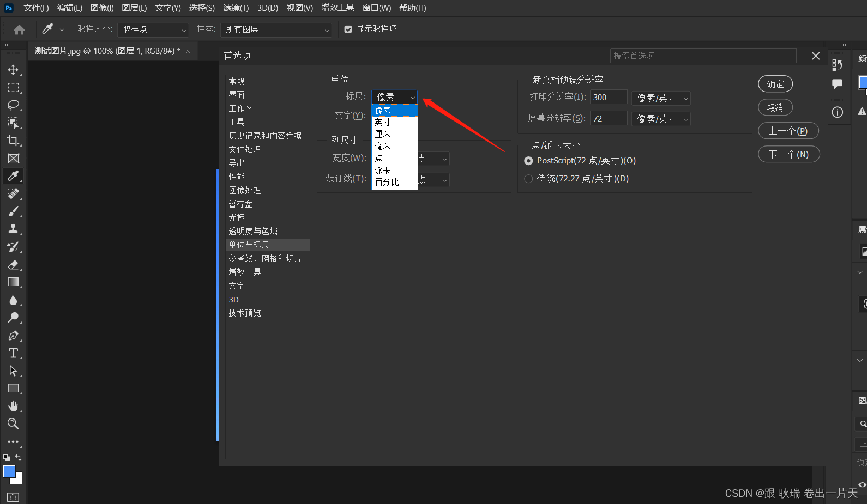Open screen resolution unit dropdown

pyautogui.click(x=661, y=119)
